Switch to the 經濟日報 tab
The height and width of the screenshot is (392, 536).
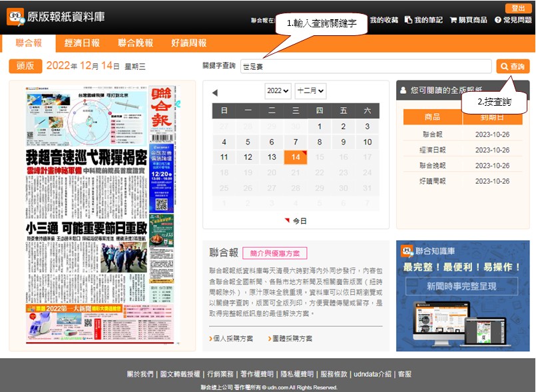pos(83,43)
